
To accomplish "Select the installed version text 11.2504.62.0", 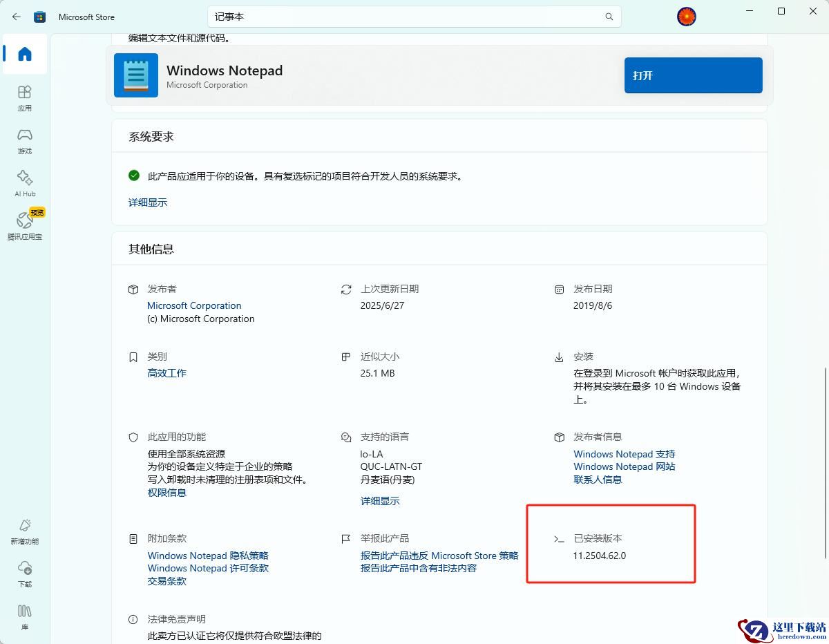I will click(x=599, y=556).
